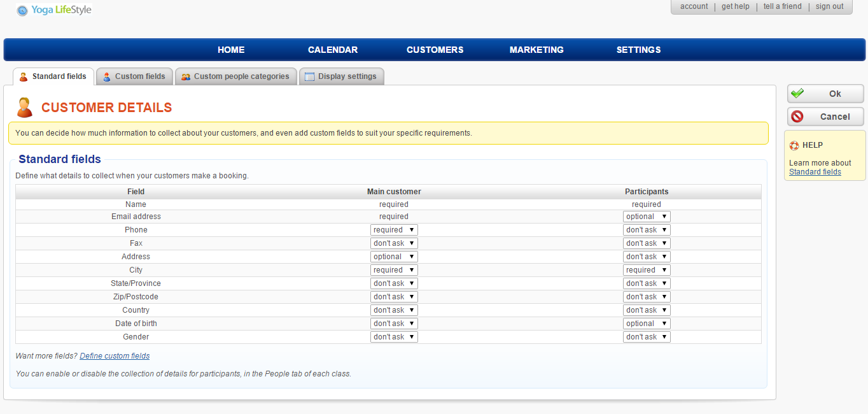Follow the Define custom fields link
Viewport: 868px width, 414px height.
pyautogui.click(x=115, y=356)
